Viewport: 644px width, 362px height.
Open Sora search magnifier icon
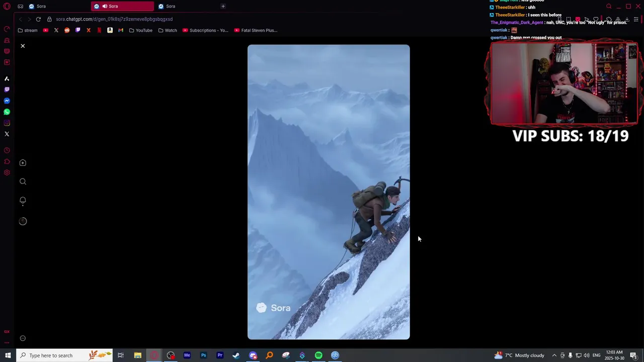pos(23,182)
